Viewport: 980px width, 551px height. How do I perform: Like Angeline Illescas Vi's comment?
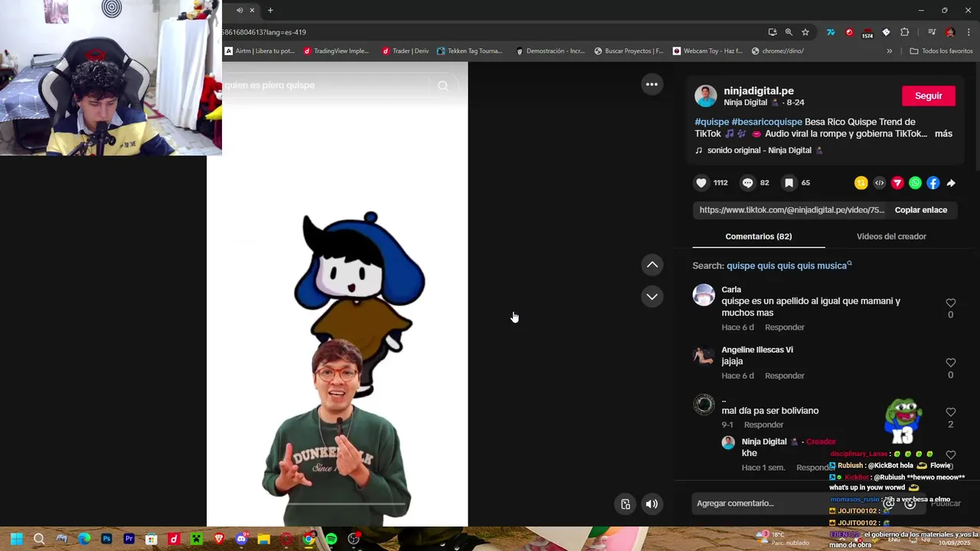click(x=951, y=363)
